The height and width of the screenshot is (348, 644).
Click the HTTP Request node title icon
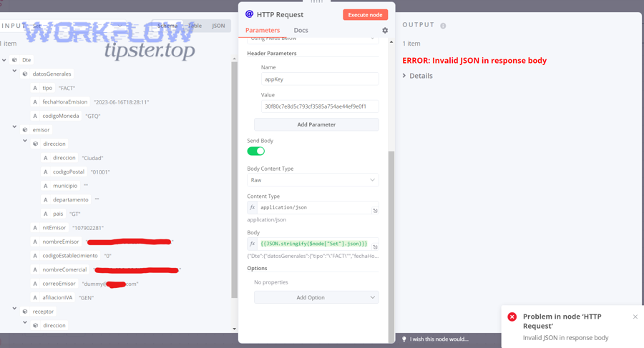249,14
